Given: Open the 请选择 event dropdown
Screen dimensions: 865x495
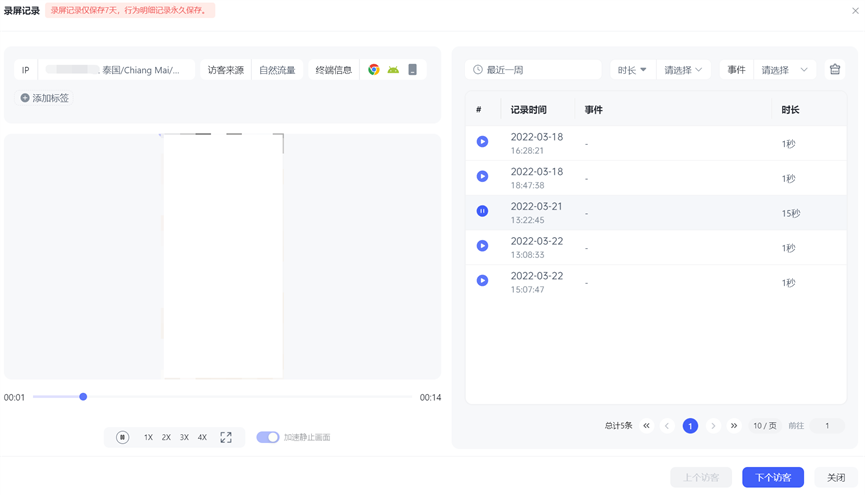Looking at the screenshot, I should coord(784,70).
